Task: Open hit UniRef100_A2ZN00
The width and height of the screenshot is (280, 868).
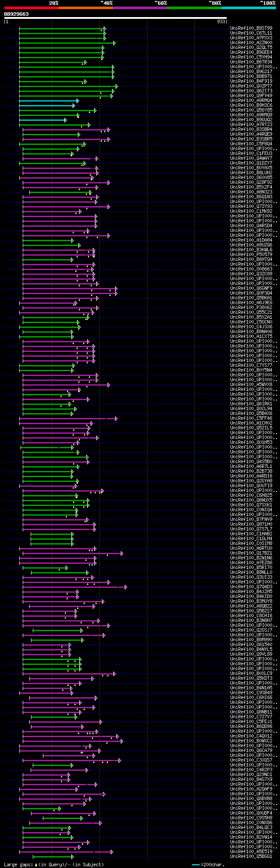Action: click(251, 43)
